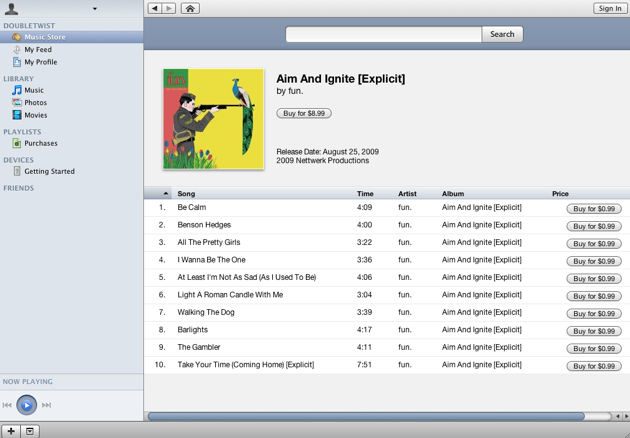Sort by the Price column header

(x=560, y=194)
